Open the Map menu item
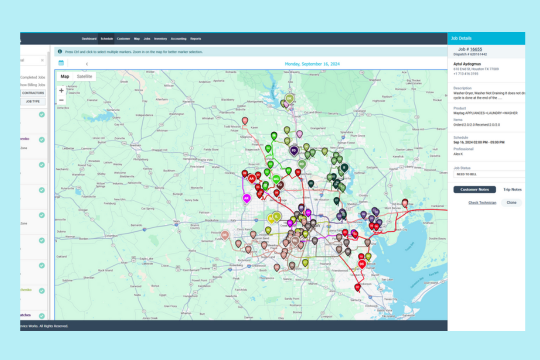The width and height of the screenshot is (540, 360). [x=137, y=39]
